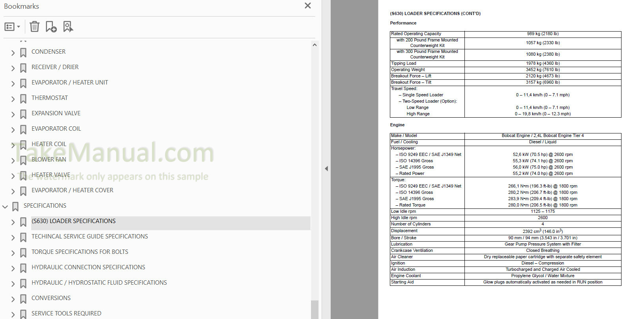Viewport: 644px width, 319px height.
Task: Collapse the navigation pane using divider arrow
Action: click(x=326, y=169)
